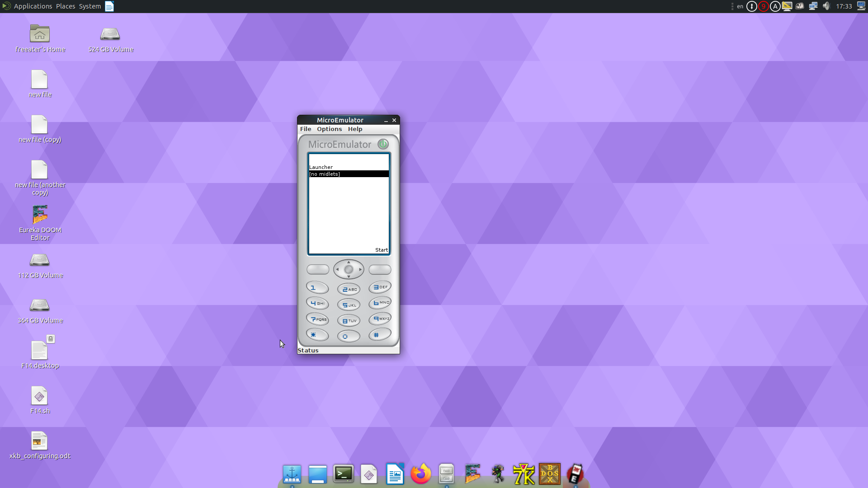Open the File menu in MicroEmulator

click(305, 129)
